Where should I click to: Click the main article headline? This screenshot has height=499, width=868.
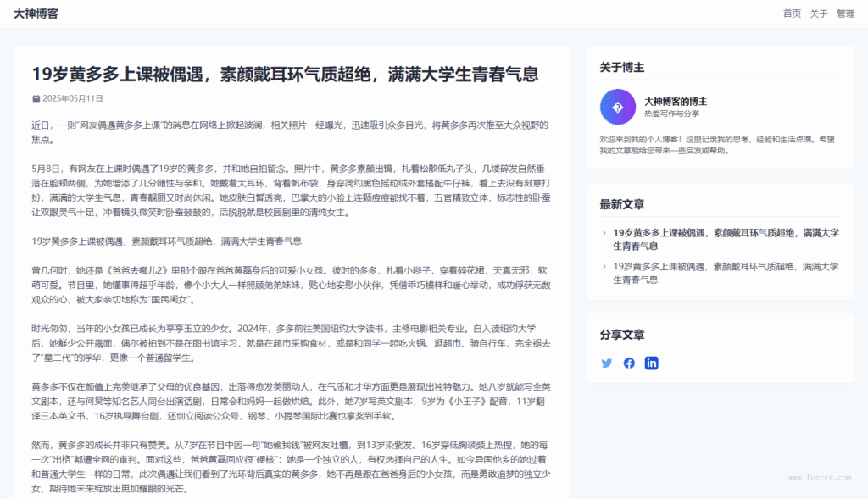click(285, 75)
